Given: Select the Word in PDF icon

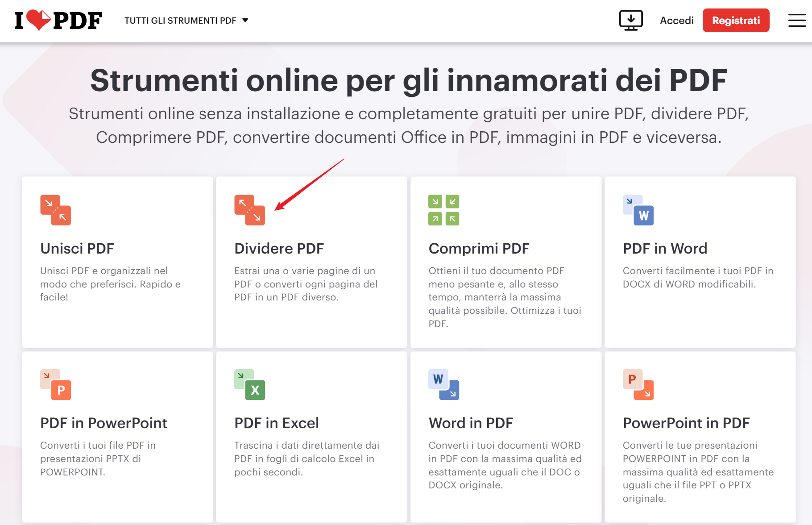Looking at the screenshot, I should click(444, 385).
